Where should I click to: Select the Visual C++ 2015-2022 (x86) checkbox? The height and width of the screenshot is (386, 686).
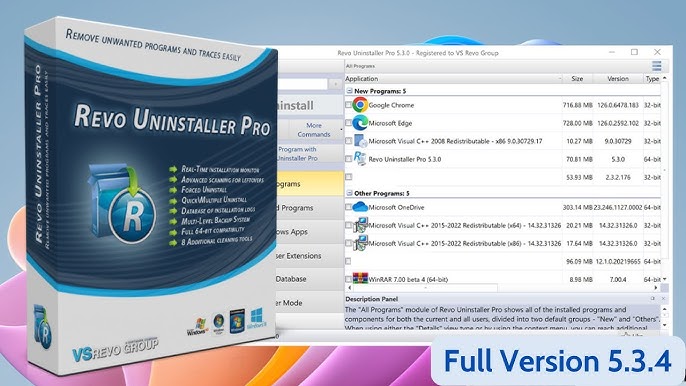pos(348,243)
